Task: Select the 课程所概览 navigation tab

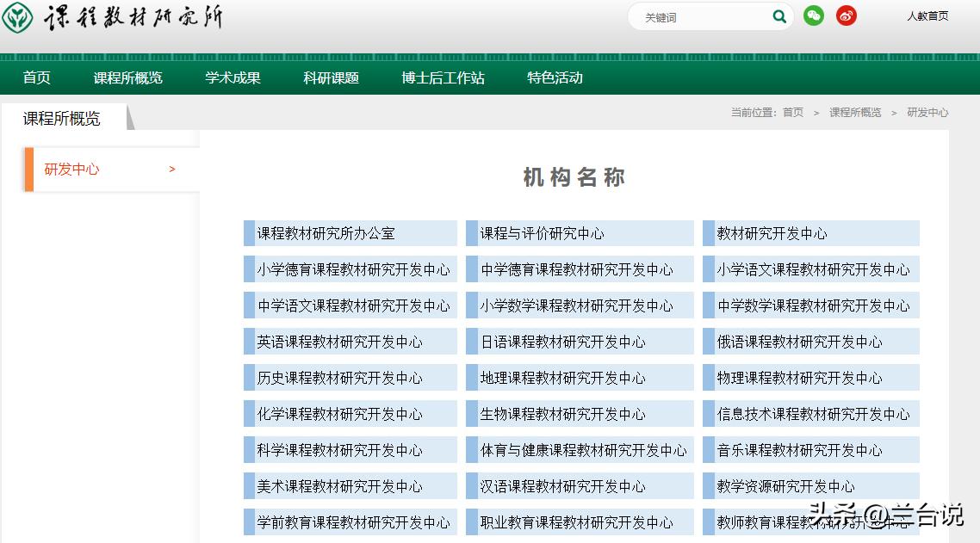Action: pos(127,77)
